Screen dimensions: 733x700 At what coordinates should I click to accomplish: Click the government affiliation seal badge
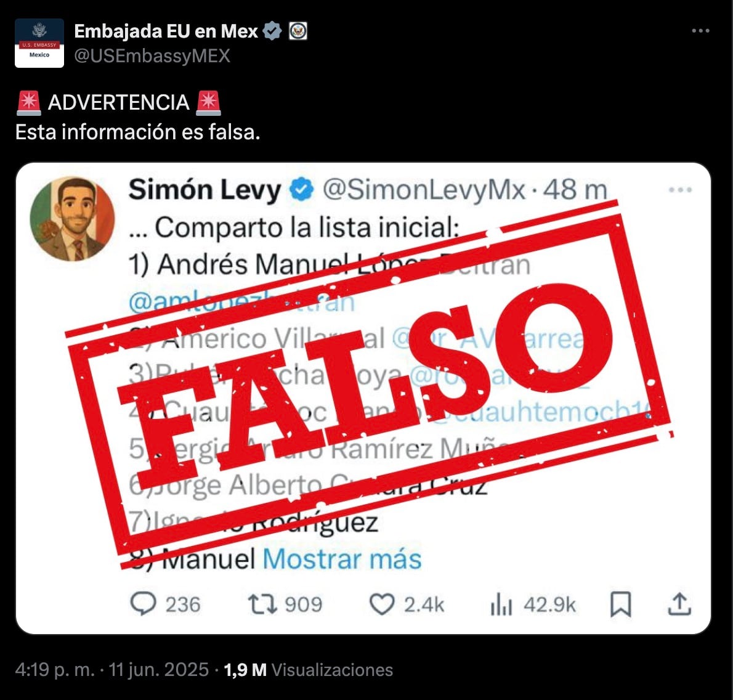(x=298, y=31)
